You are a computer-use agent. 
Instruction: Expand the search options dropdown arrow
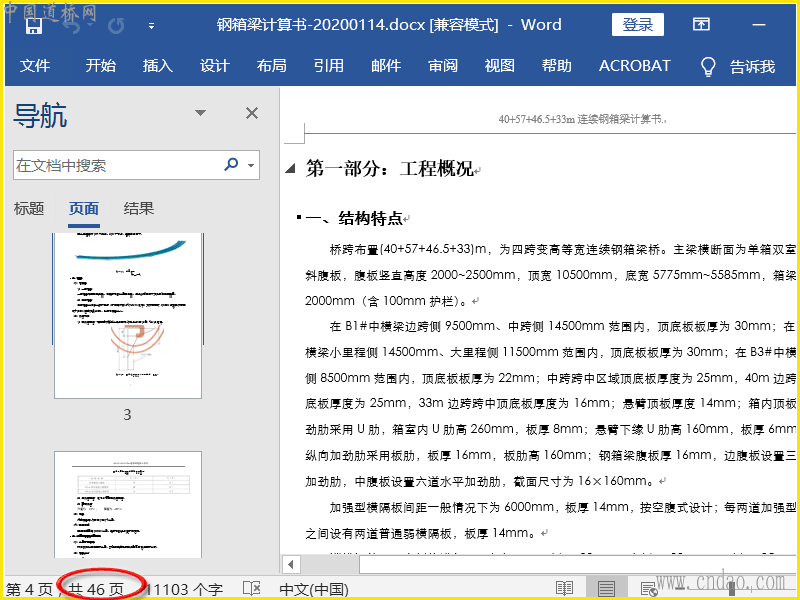(251, 165)
